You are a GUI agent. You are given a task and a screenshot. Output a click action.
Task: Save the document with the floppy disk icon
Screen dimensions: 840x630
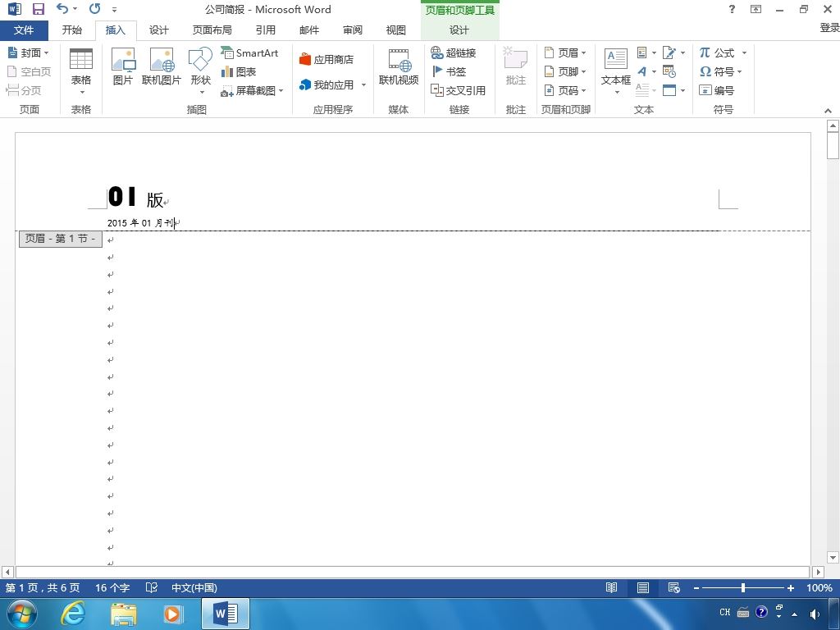(x=39, y=9)
